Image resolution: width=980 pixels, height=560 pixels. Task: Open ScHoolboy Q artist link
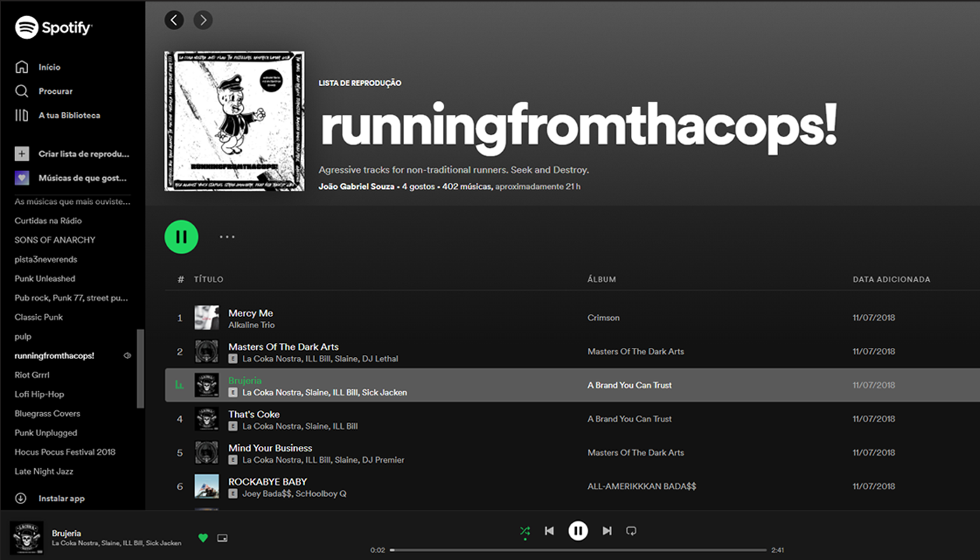321,494
